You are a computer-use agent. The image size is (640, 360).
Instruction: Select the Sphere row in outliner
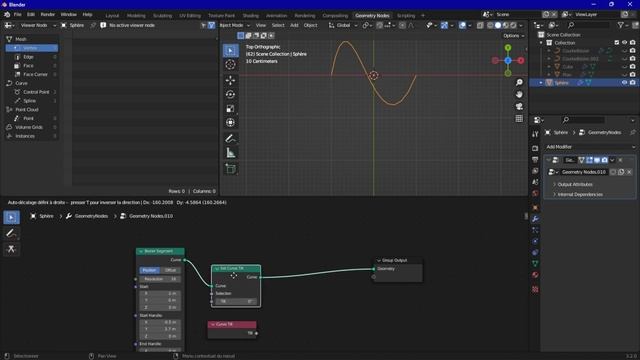pos(584,82)
